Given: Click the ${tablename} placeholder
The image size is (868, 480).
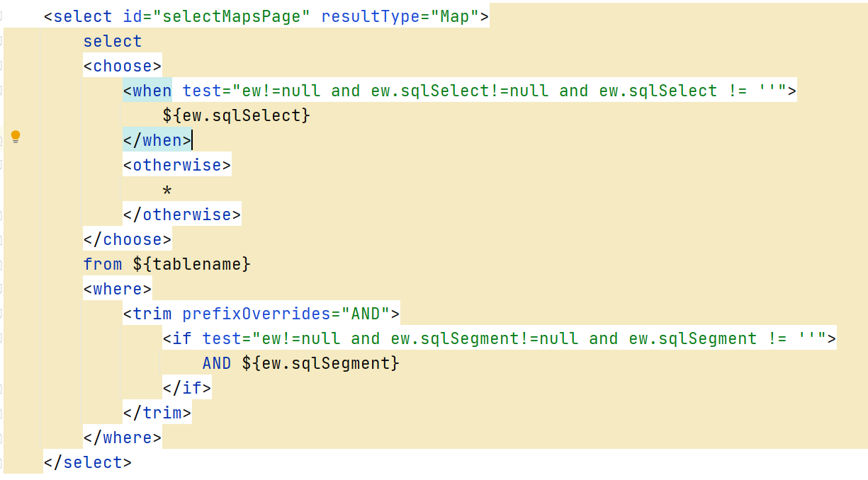Looking at the screenshot, I should click(191, 264).
